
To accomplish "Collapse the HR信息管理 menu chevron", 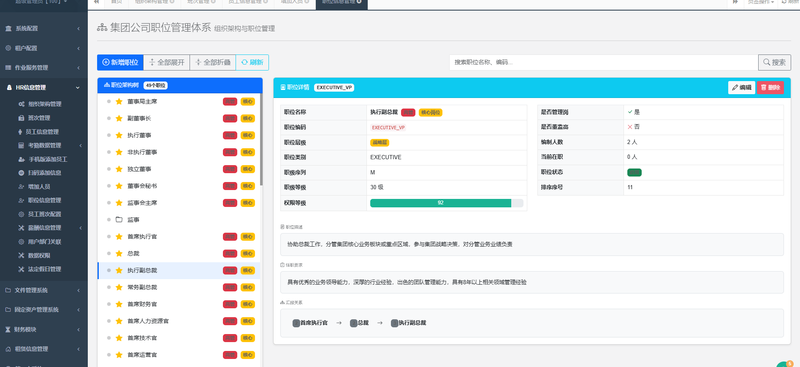I will click(x=78, y=88).
